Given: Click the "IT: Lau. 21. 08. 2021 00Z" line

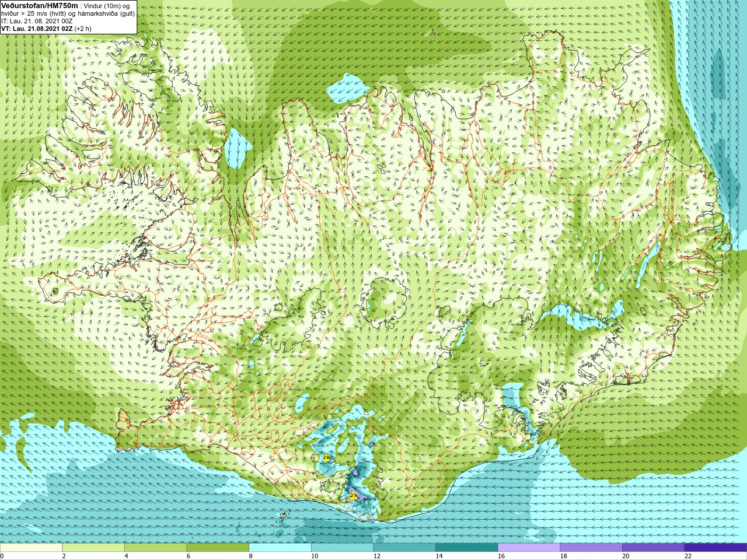Looking at the screenshot, I should tap(37, 21).
